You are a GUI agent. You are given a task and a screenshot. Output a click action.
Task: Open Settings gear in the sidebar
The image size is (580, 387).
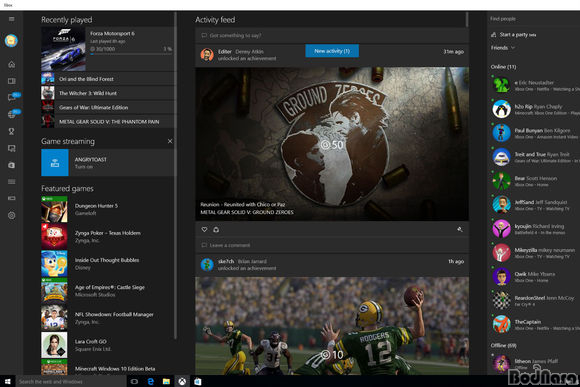tap(11, 215)
